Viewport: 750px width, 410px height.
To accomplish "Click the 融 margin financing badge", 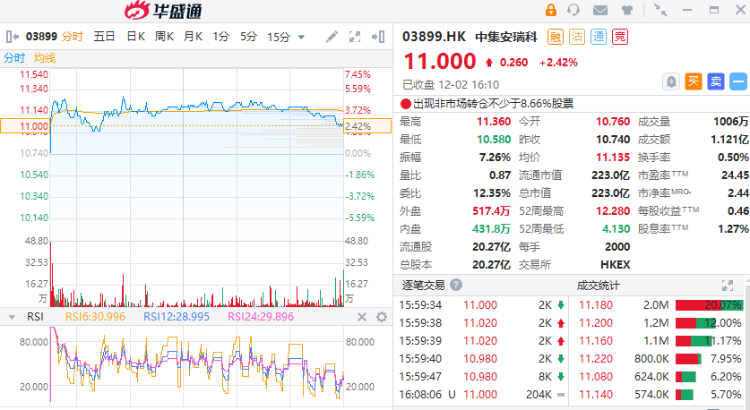I will 555,37.
